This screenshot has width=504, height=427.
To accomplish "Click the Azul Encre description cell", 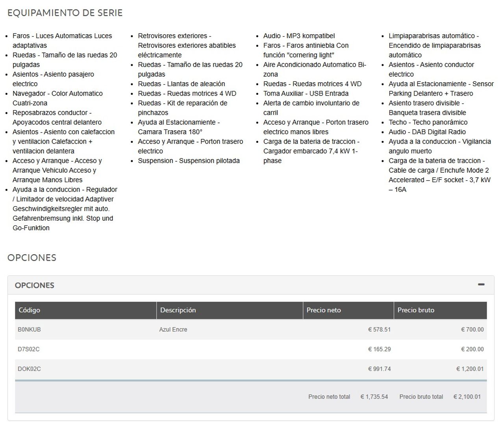I will coord(173,329).
